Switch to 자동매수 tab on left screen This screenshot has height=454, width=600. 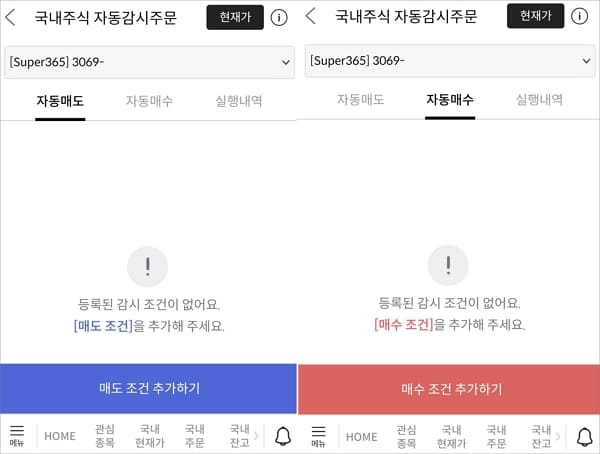[150, 100]
